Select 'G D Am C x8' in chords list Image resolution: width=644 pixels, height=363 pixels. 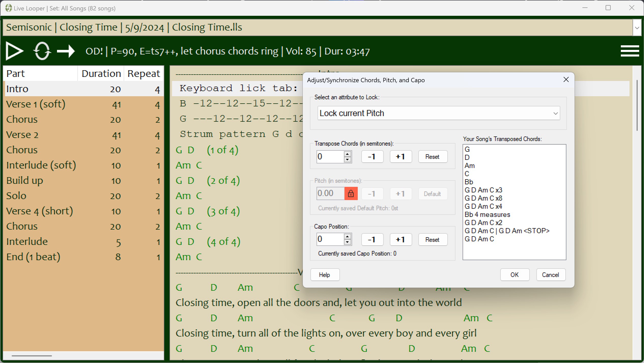click(483, 198)
